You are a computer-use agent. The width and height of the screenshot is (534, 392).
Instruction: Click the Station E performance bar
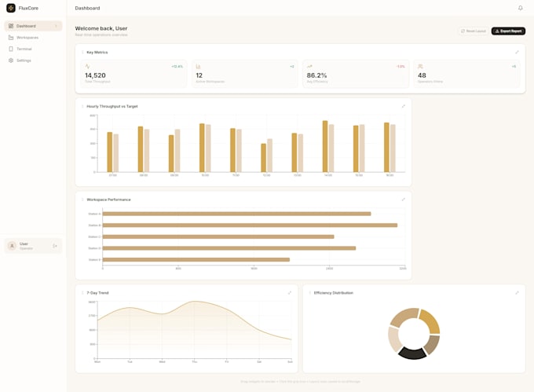(x=196, y=259)
